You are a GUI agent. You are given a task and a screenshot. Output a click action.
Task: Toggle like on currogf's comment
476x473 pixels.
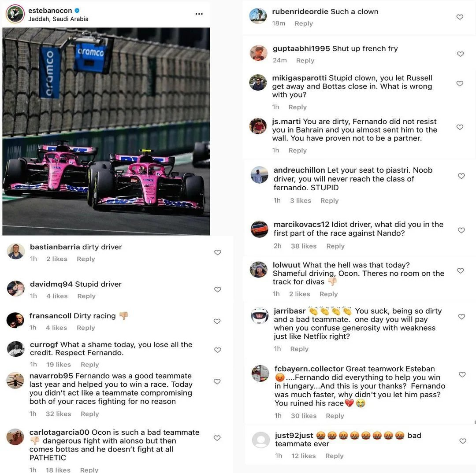coord(218,350)
